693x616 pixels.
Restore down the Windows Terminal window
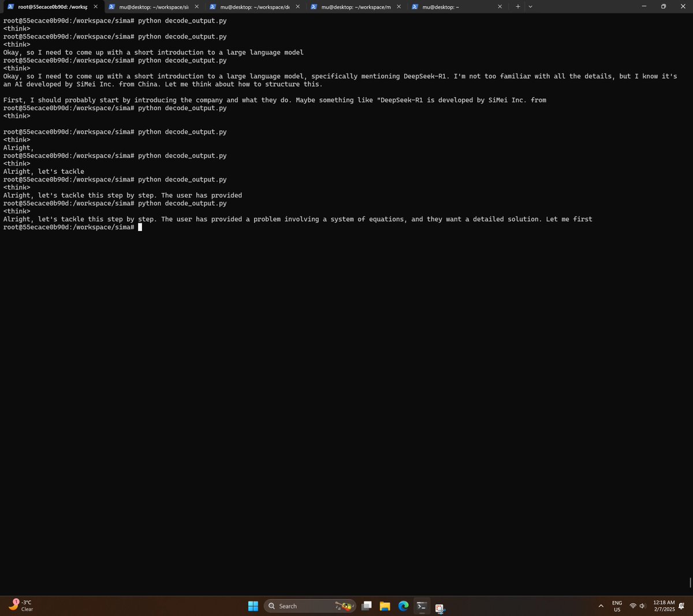(664, 6)
